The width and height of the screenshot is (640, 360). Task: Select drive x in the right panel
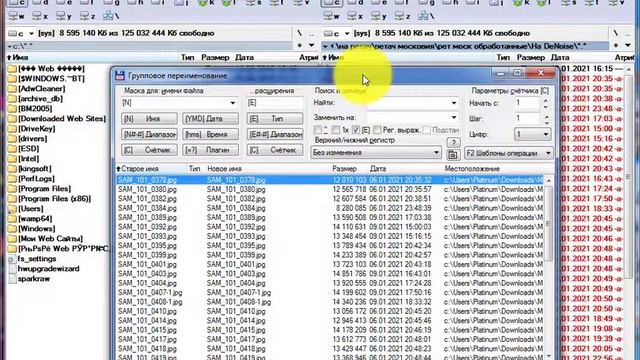tap(355, 16)
